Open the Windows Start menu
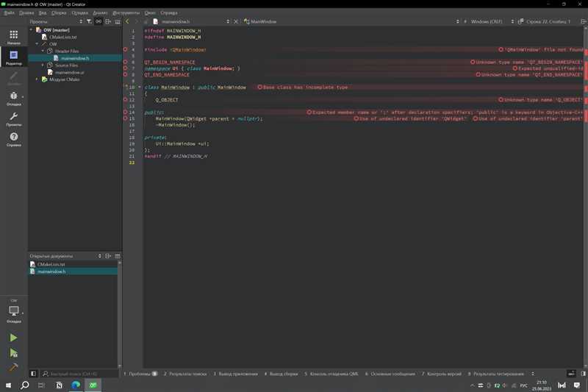Image resolution: width=588 pixels, height=392 pixels. click(x=8, y=385)
